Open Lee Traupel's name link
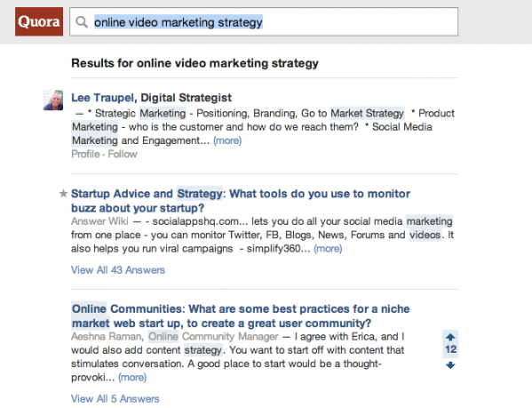 [102, 98]
